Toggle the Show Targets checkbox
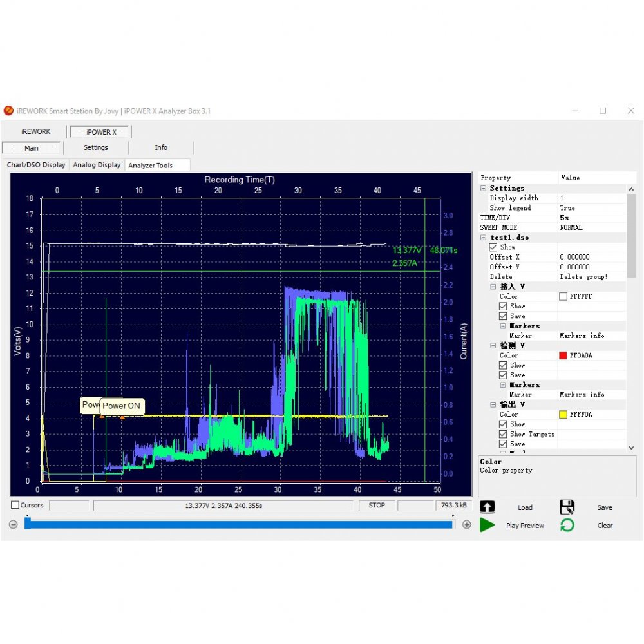 click(503, 434)
